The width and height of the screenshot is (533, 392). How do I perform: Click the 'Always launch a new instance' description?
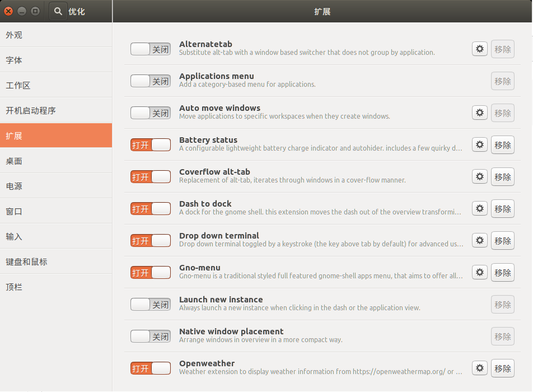coord(300,307)
